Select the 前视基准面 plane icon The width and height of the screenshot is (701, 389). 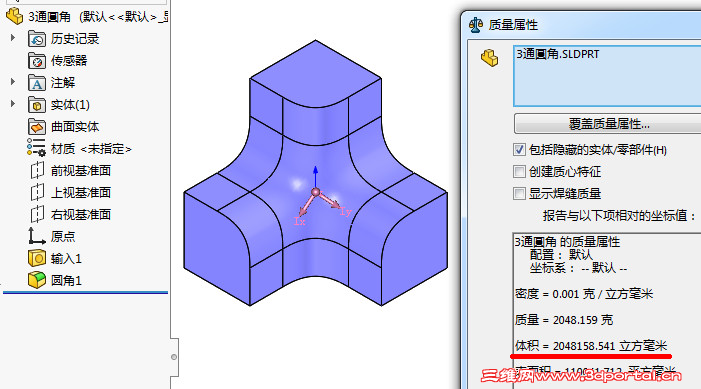37,170
